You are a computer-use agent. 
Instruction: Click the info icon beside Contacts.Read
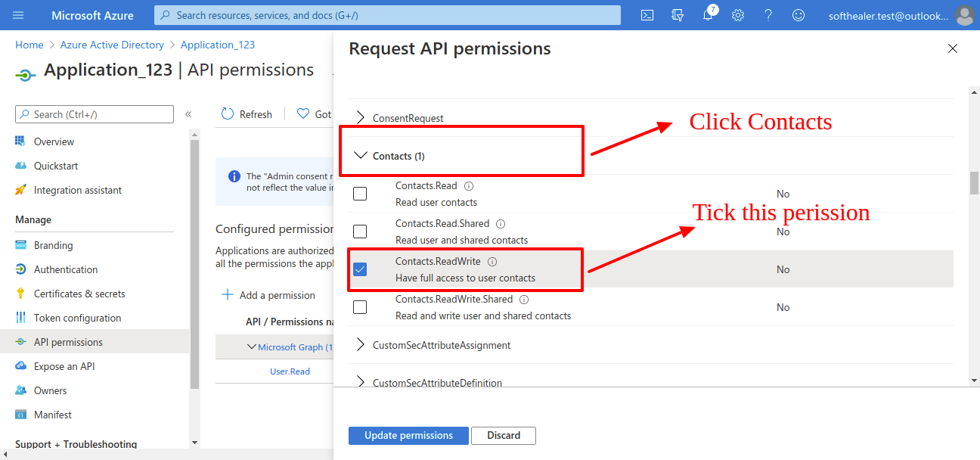coord(469,186)
